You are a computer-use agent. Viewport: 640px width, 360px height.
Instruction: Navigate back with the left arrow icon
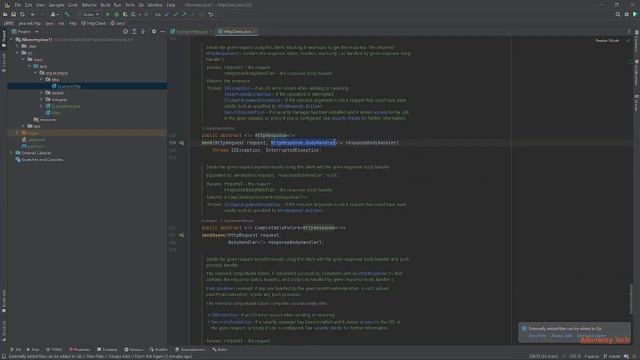(33, 14)
